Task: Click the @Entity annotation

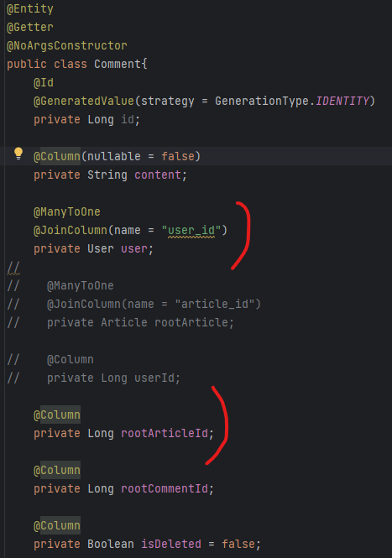Action: click(x=30, y=9)
